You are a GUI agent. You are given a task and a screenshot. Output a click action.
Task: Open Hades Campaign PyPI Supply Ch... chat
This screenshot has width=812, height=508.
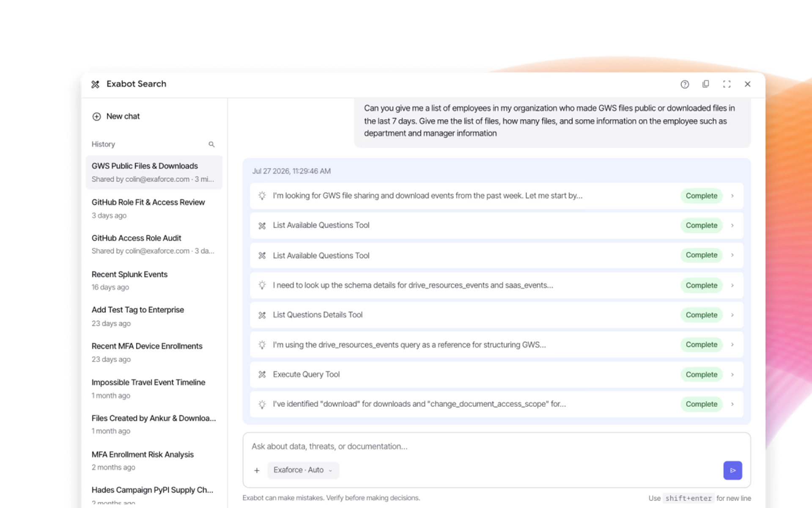(x=154, y=495)
